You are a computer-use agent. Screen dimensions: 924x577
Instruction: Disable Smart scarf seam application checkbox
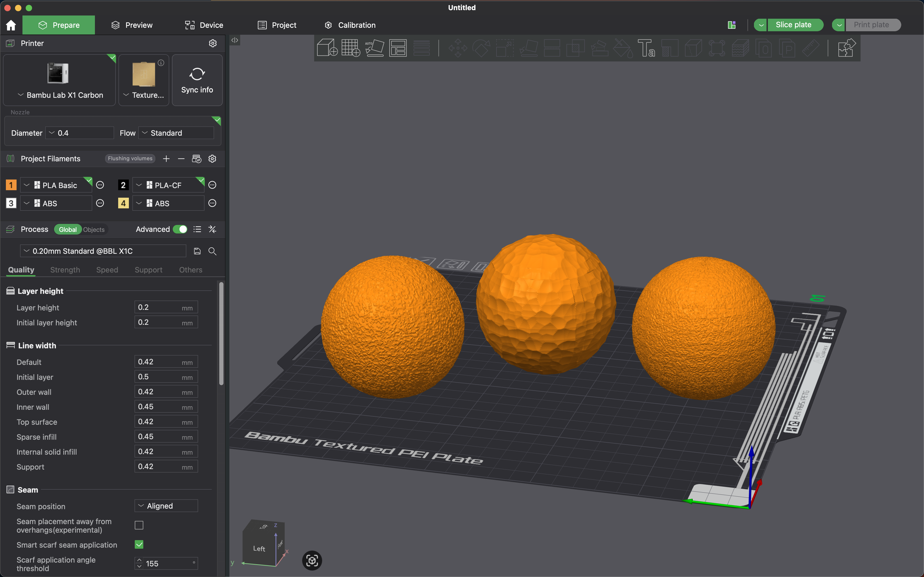[139, 545]
